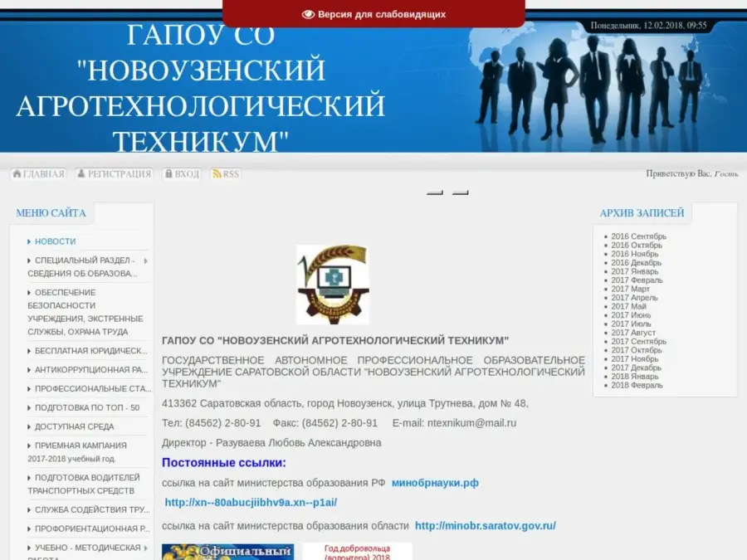Select ДОСТУПНАЯ СРЕДА in the menu
This screenshot has width=747, height=560.
(75, 426)
